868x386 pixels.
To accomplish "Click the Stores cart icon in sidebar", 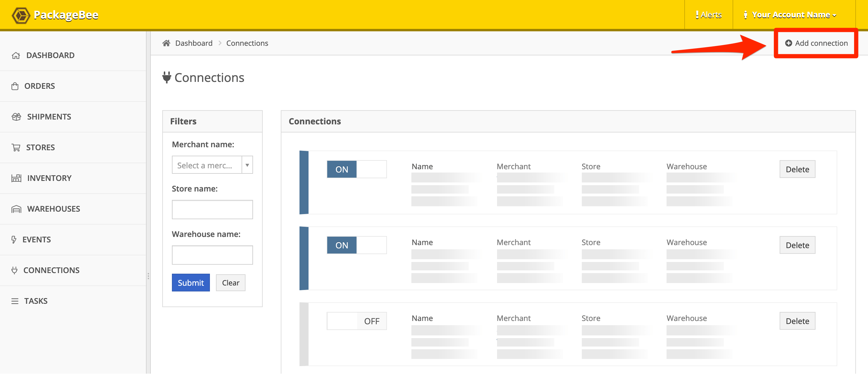I will (16, 148).
